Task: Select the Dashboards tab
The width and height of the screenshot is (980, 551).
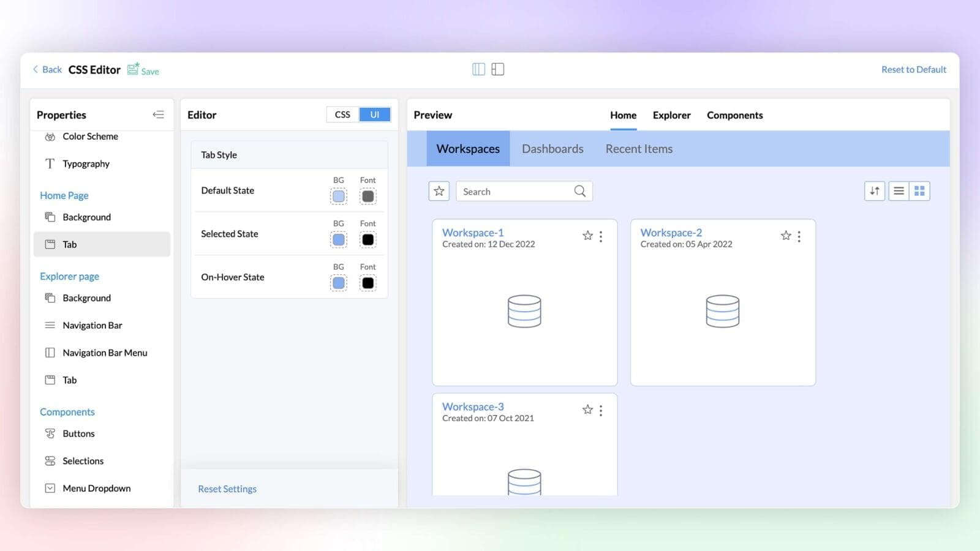Action: (x=552, y=149)
